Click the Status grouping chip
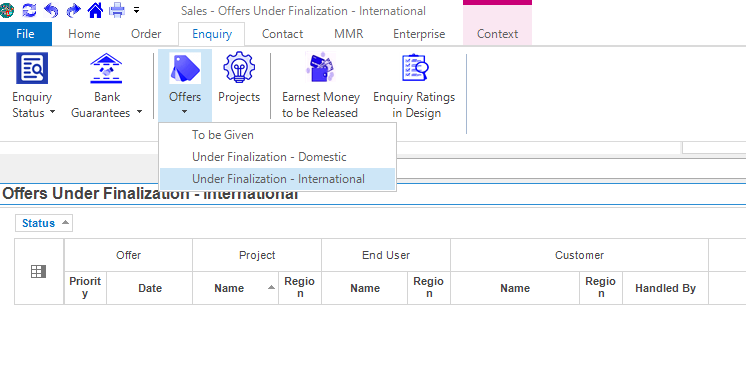 pos(44,223)
